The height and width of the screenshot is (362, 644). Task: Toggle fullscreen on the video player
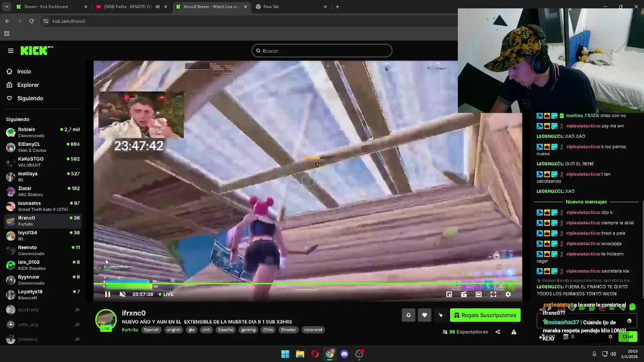493,295
